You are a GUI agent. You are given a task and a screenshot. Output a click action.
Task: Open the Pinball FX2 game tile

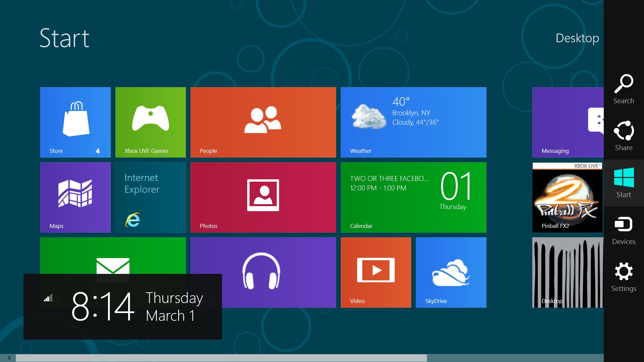coord(567,197)
